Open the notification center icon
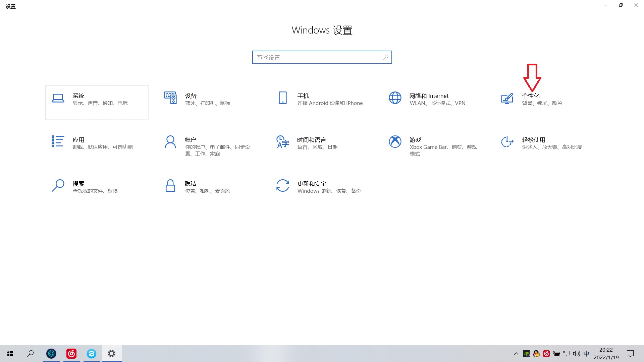This screenshot has width=644, height=362. 630,354
